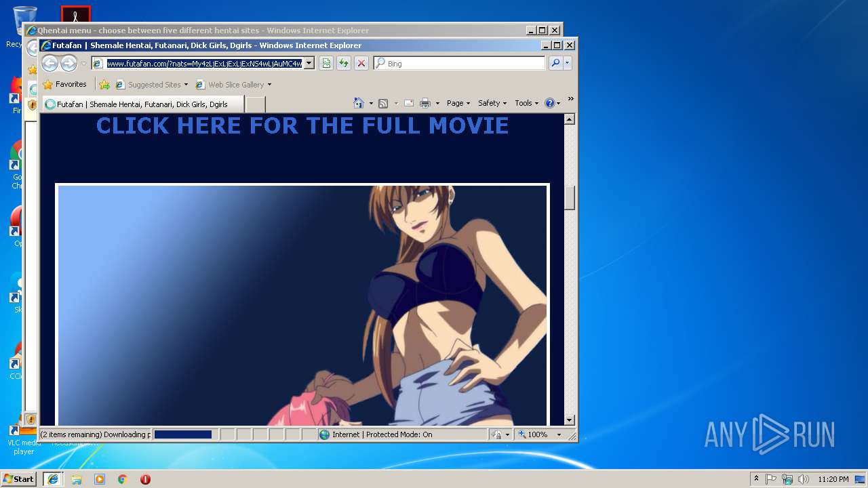
Task: Refresh the page with the green arrows icon
Action: [344, 63]
